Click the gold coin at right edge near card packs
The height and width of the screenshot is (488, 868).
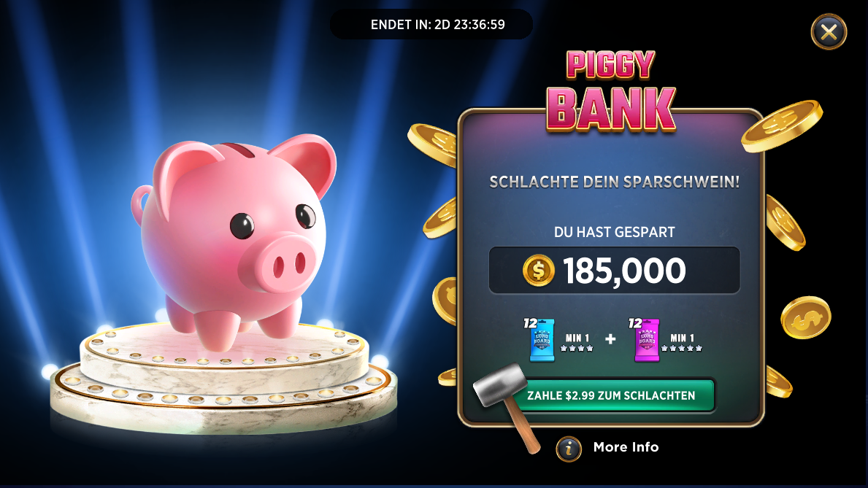pyautogui.click(x=806, y=317)
